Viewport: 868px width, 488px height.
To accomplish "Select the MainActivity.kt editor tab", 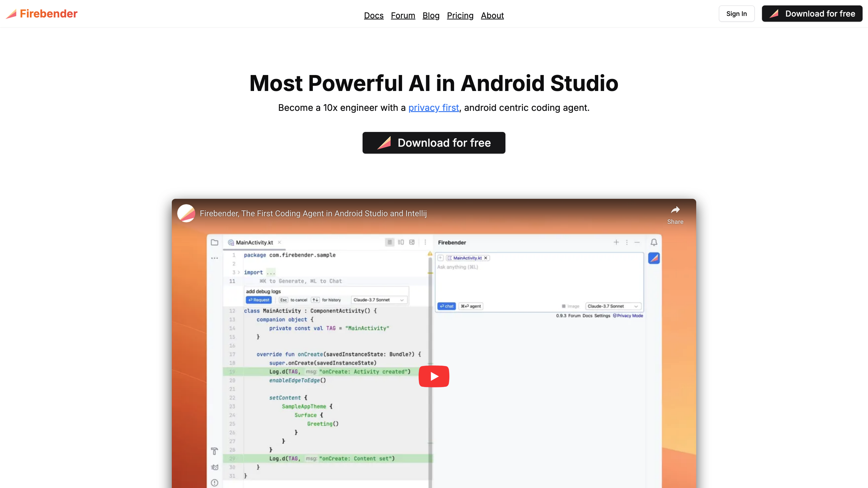I will (x=254, y=242).
